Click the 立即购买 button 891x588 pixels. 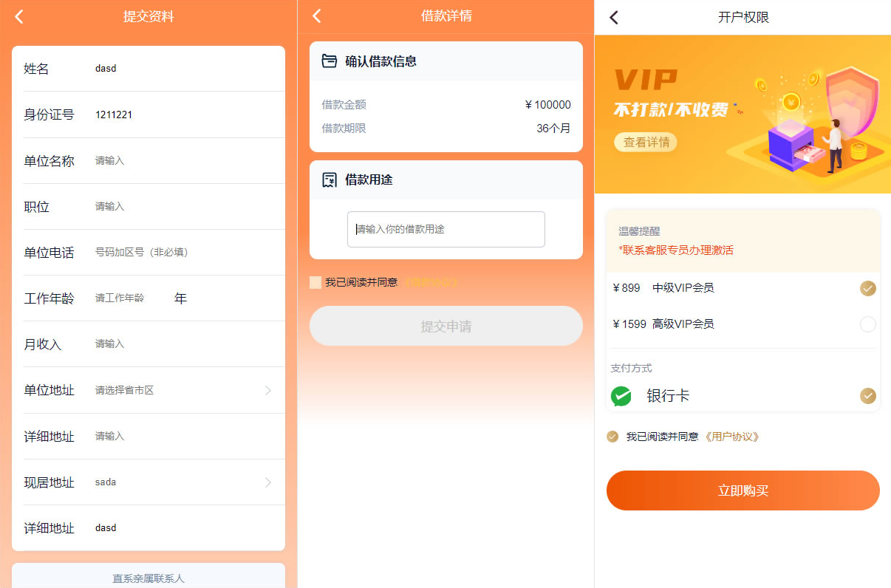(743, 490)
